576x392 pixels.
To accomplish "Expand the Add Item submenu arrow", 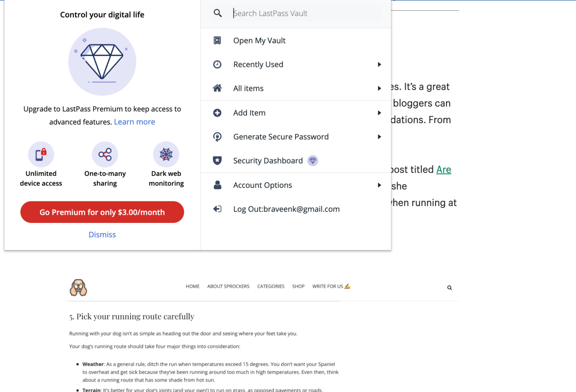I will pyautogui.click(x=379, y=113).
